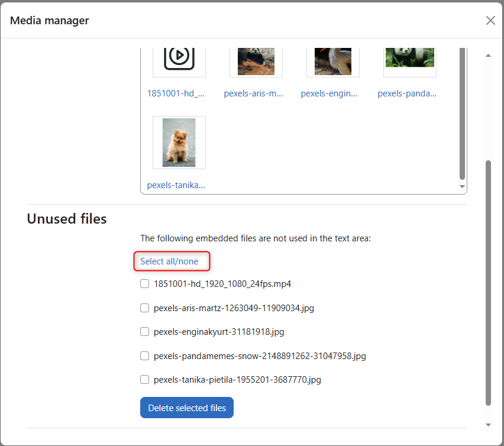This screenshot has width=504, height=446.
Task: Click the pexels-tanika... file name link
Action: pos(176,185)
